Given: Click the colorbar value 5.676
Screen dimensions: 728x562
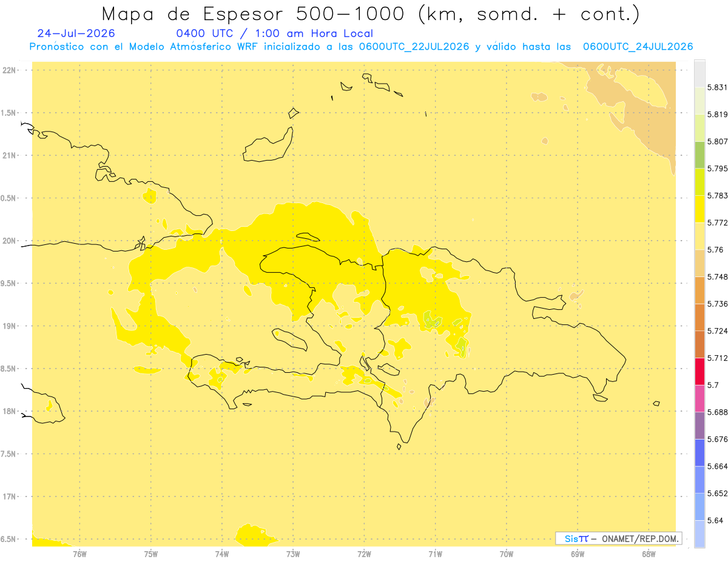Looking at the screenshot, I should click(718, 439).
